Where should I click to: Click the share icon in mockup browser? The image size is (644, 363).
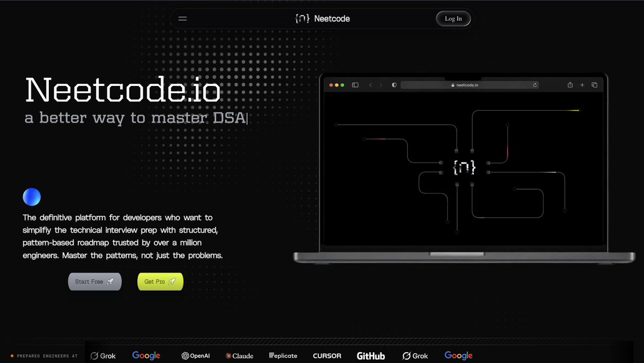570,85
